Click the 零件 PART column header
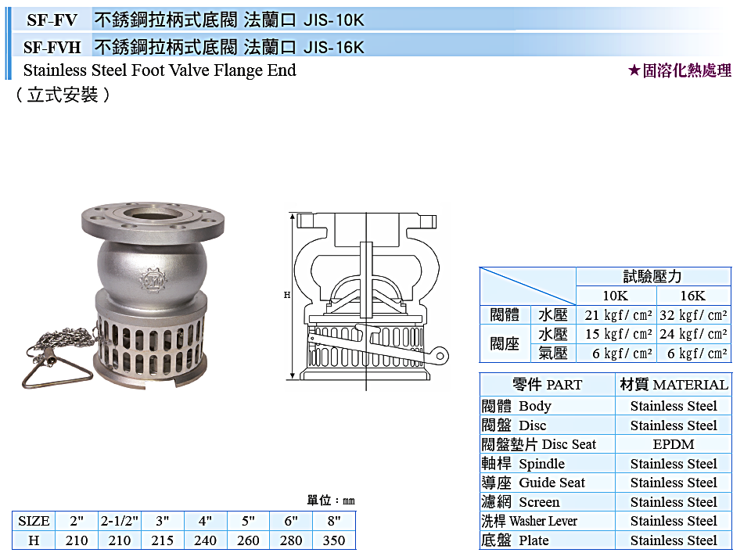 (548, 384)
